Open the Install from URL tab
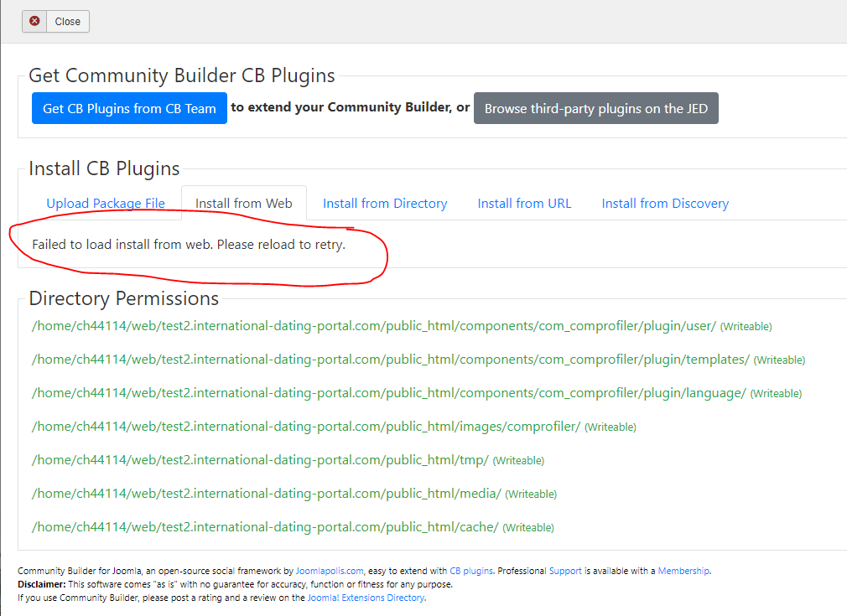Image resolution: width=847 pixels, height=616 pixels. click(524, 203)
